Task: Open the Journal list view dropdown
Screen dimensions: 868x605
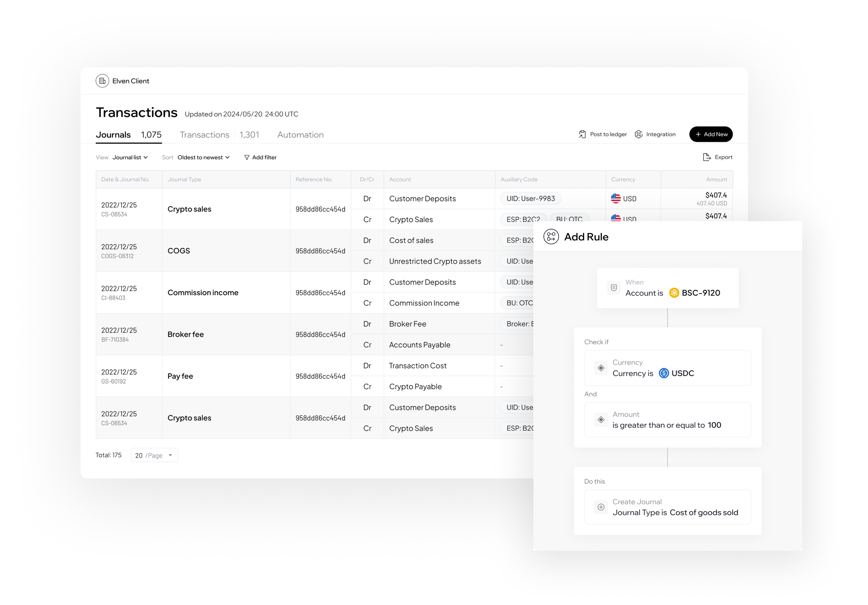Action: coord(130,157)
